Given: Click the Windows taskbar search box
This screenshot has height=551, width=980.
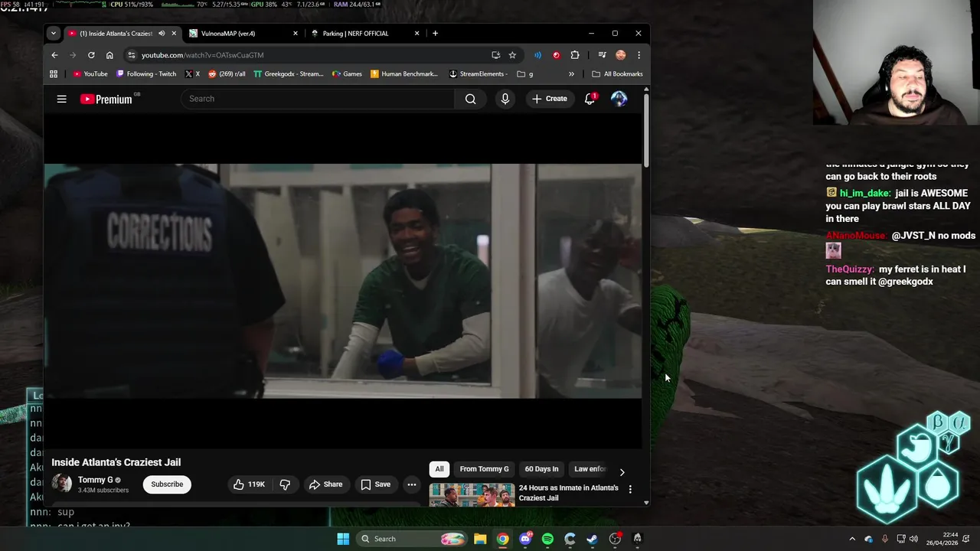Looking at the screenshot, I should click(x=411, y=539).
